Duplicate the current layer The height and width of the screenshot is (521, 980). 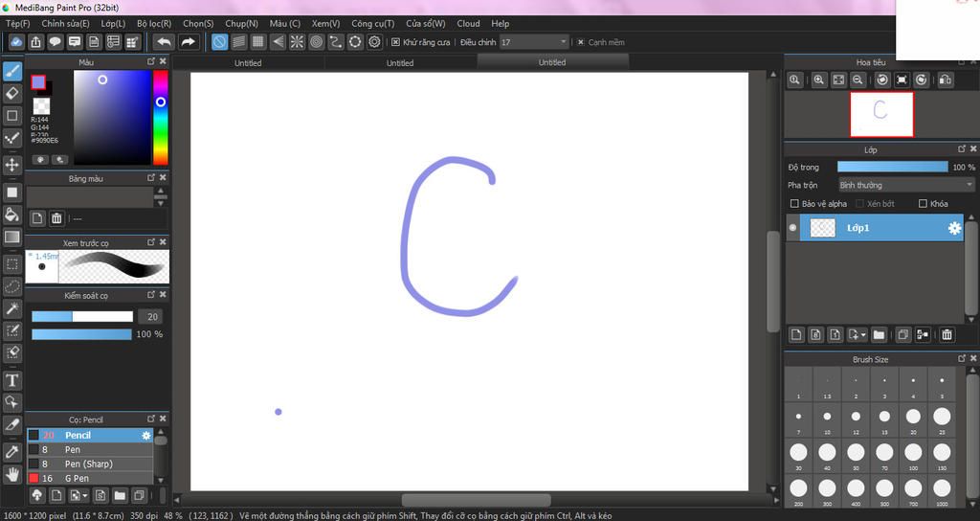point(903,334)
